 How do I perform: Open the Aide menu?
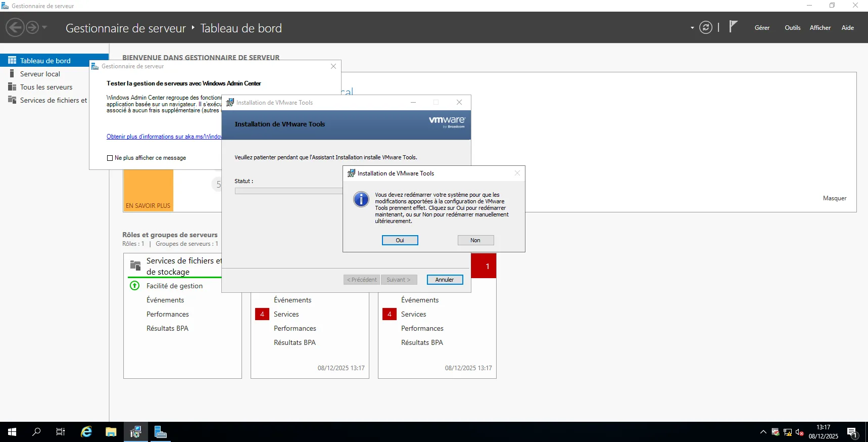coord(848,28)
